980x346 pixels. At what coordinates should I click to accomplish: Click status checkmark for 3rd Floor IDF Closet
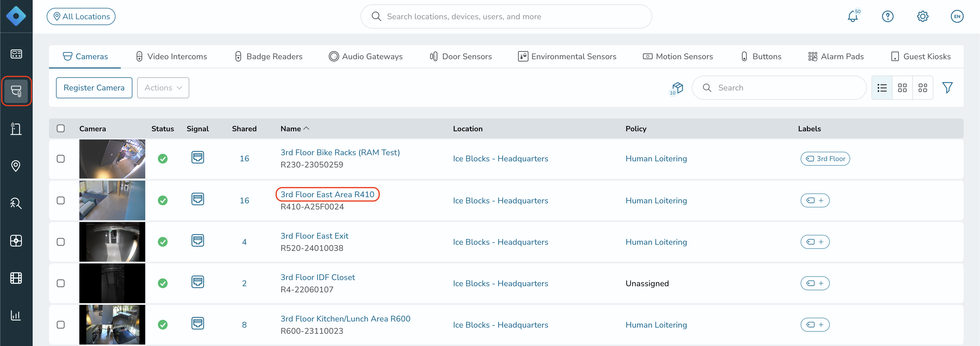coord(163,283)
